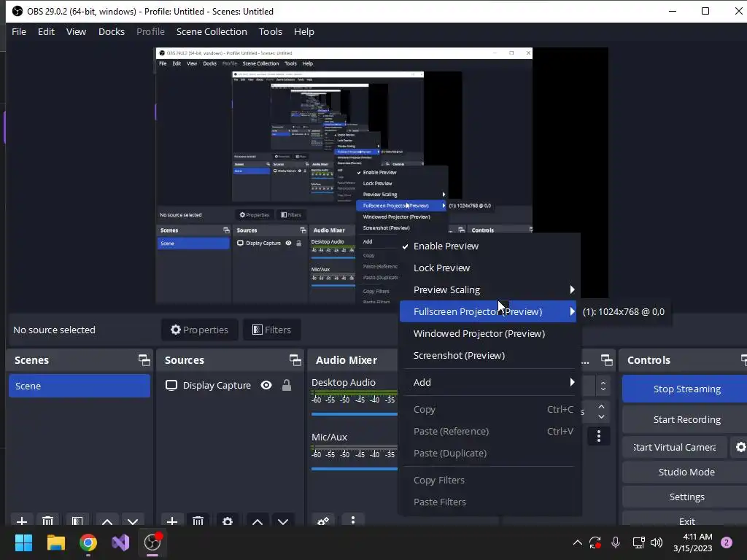This screenshot has width=747, height=560.
Task: Adjust Desktop Audio volume slider
Action: pyautogui.click(x=354, y=414)
